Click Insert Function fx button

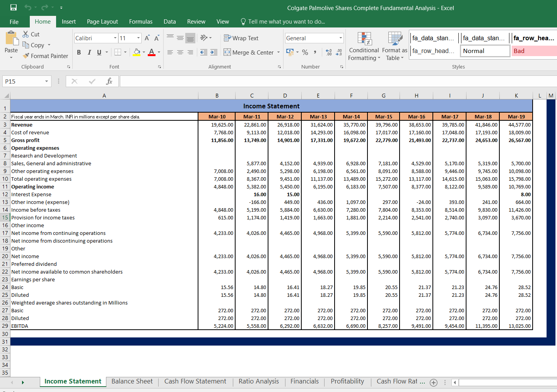click(109, 81)
